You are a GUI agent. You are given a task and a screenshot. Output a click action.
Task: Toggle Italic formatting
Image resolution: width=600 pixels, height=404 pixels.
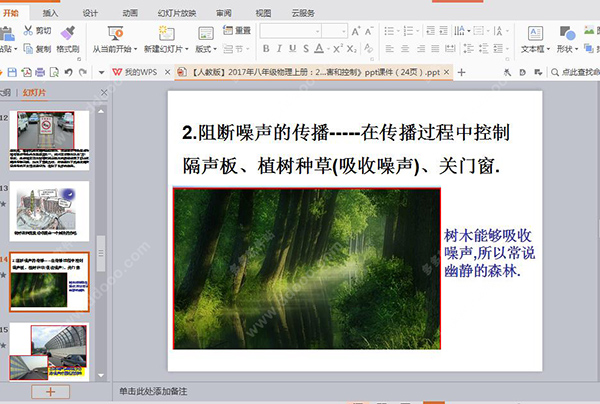click(x=279, y=49)
